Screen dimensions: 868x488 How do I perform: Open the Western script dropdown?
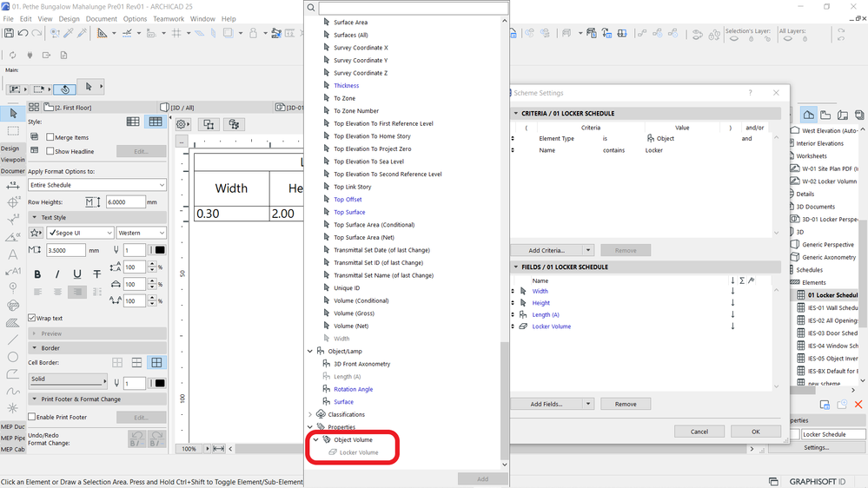[x=141, y=233]
